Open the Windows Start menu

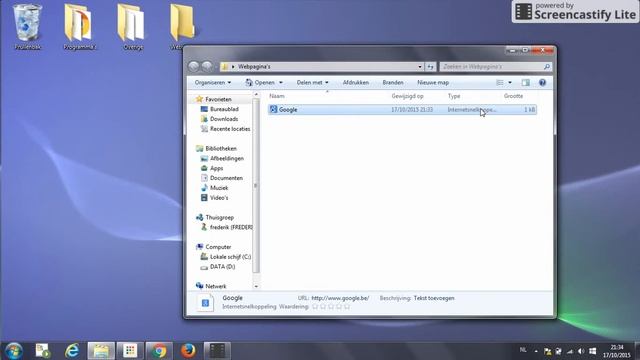(x=13, y=351)
